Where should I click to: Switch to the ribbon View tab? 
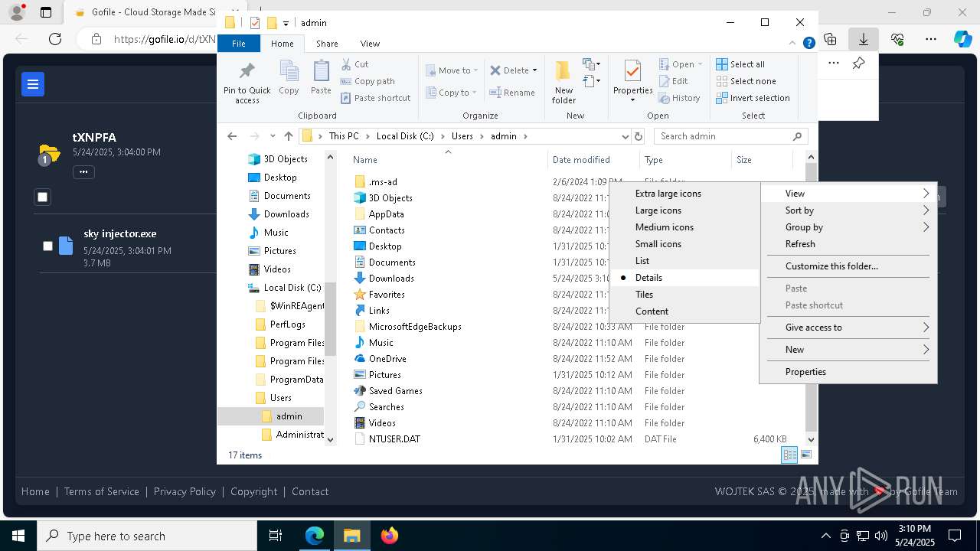[370, 44]
